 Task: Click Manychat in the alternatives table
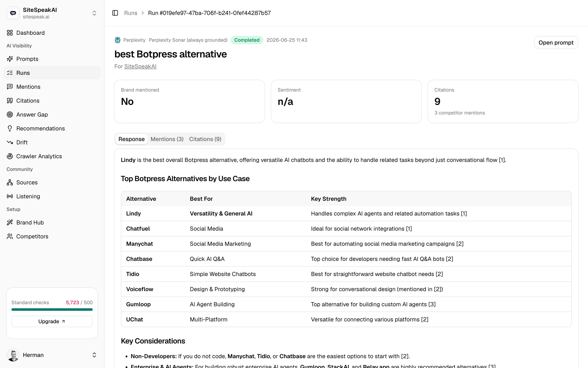pyautogui.click(x=139, y=244)
